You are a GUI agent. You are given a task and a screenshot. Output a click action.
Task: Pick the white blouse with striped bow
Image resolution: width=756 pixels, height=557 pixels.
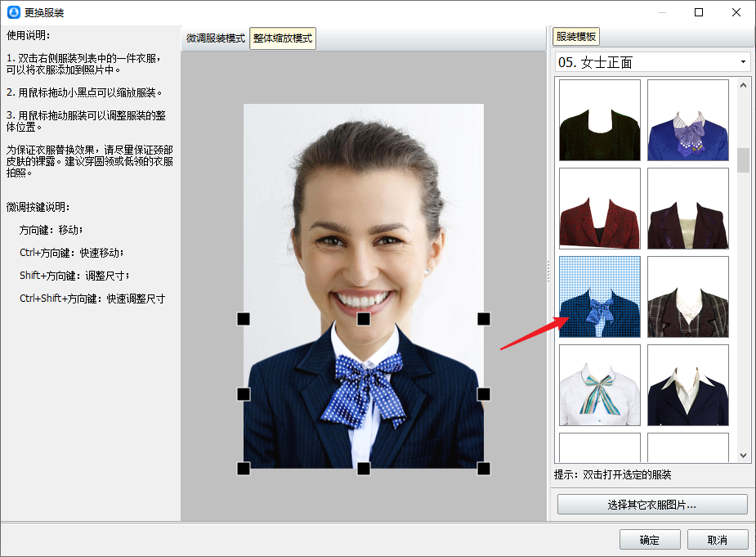coord(600,385)
